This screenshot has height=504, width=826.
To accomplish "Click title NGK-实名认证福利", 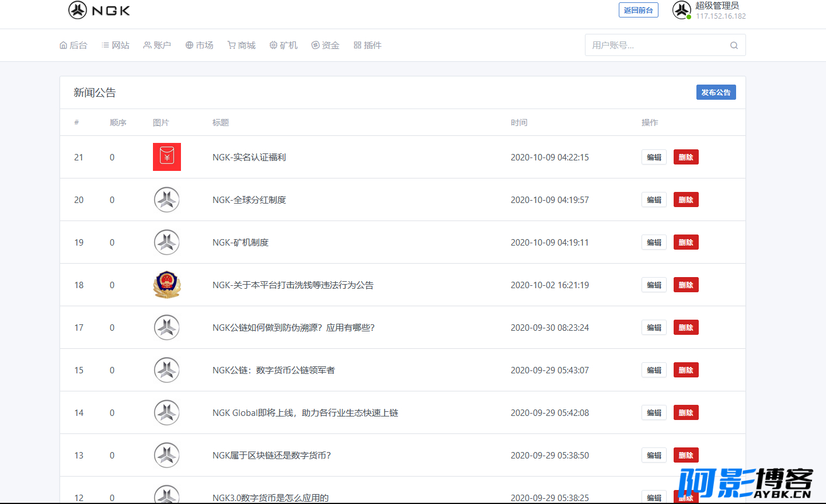I will [249, 157].
